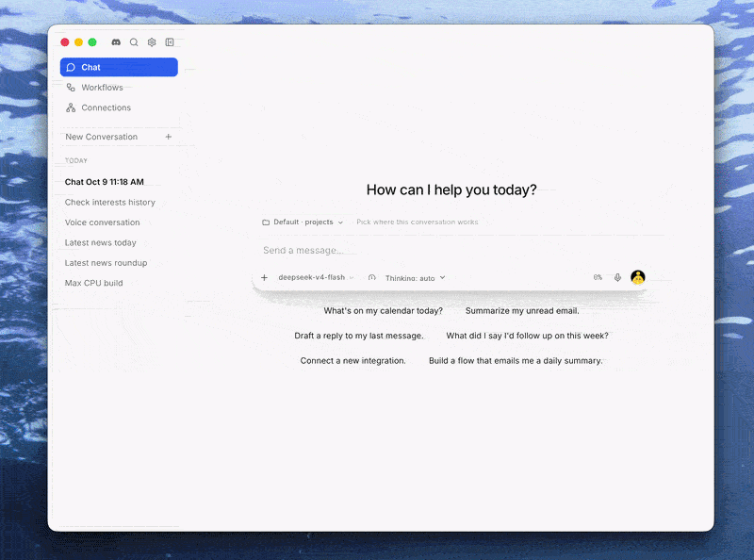The height and width of the screenshot is (560, 754).
Task: Toggle the sidebar panel icon
Action: click(170, 42)
